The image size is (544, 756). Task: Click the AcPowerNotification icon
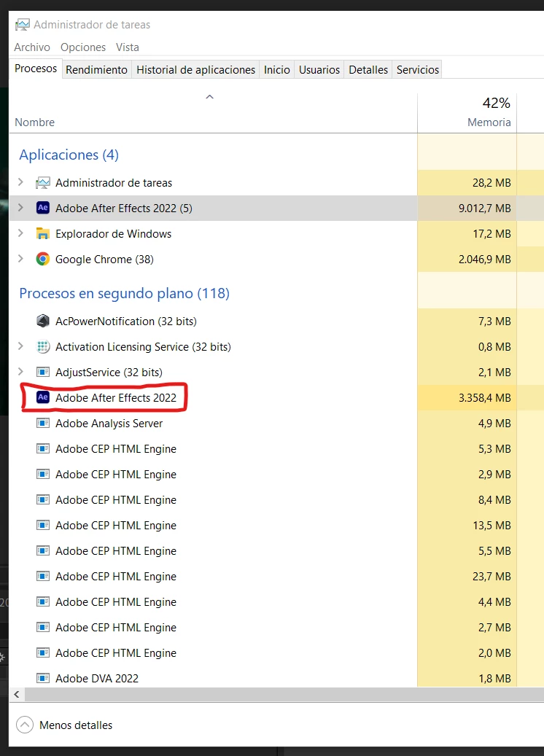point(43,321)
